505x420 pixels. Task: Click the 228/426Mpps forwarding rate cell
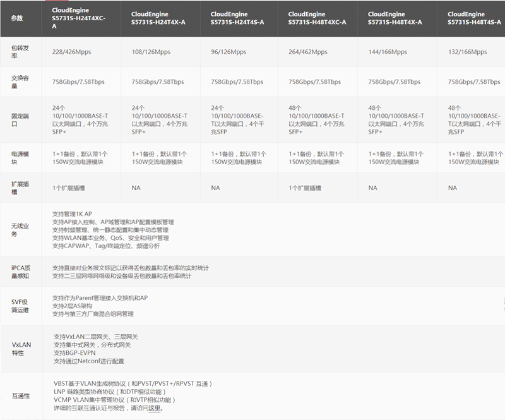tap(76, 52)
